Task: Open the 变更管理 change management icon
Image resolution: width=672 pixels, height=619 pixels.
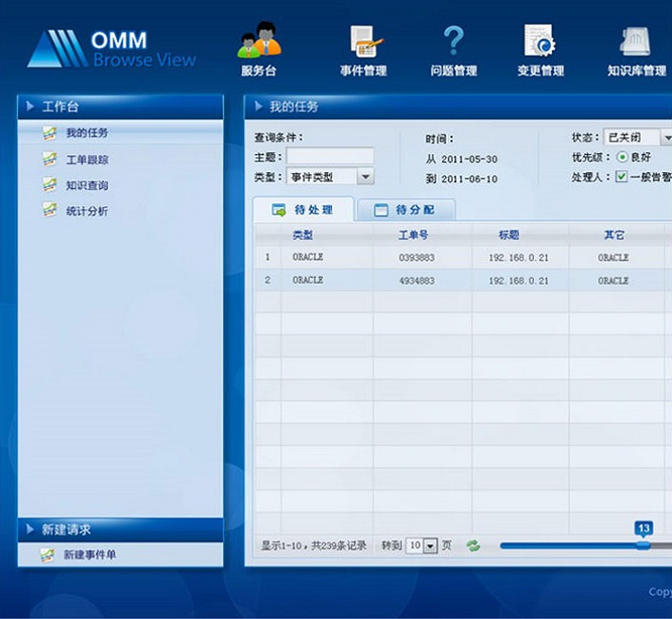Action: [x=540, y=43]
